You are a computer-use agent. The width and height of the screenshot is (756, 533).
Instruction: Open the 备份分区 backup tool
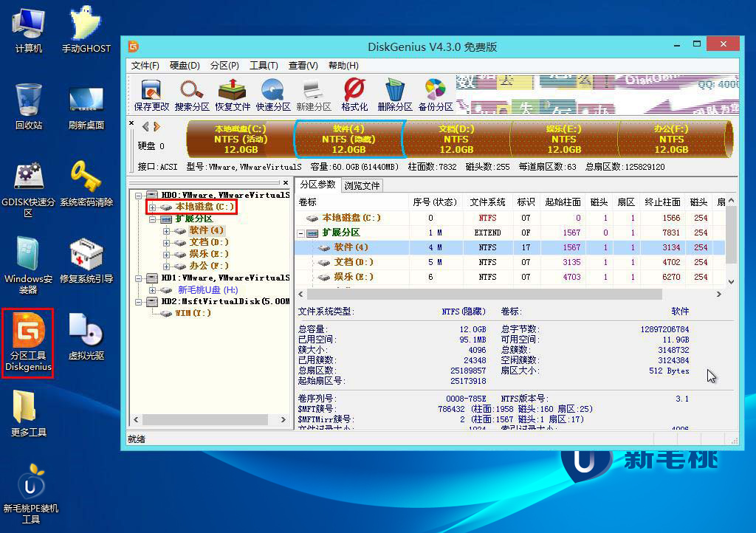point(436,95)
